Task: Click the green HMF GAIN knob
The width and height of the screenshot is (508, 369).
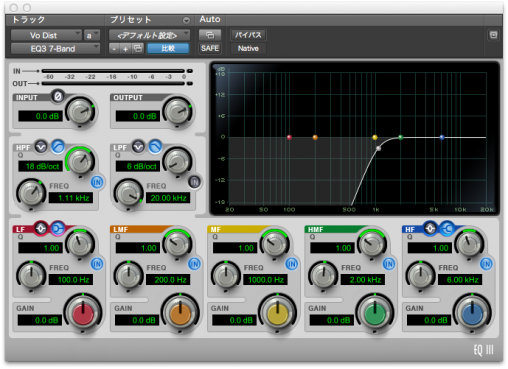Action: 375,313
